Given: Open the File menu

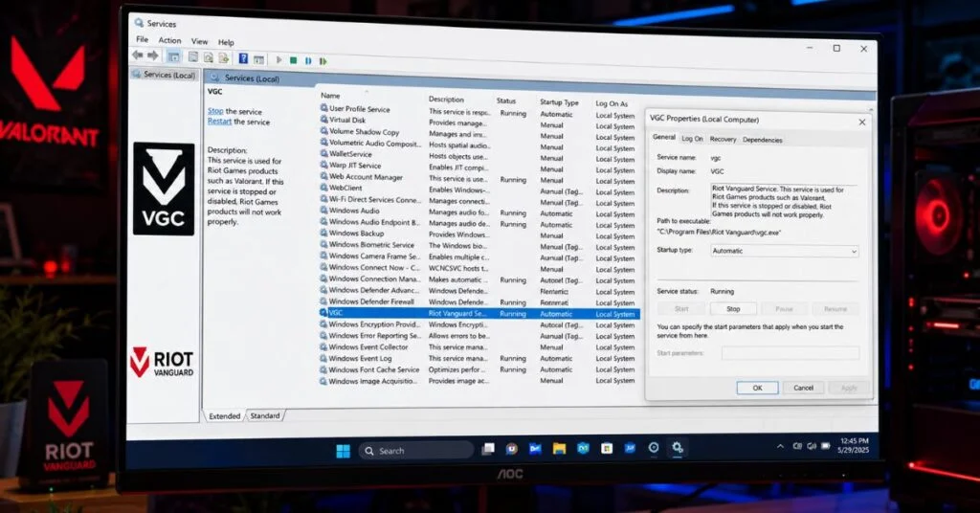Looking at the screenshot, I should [143, 39].
